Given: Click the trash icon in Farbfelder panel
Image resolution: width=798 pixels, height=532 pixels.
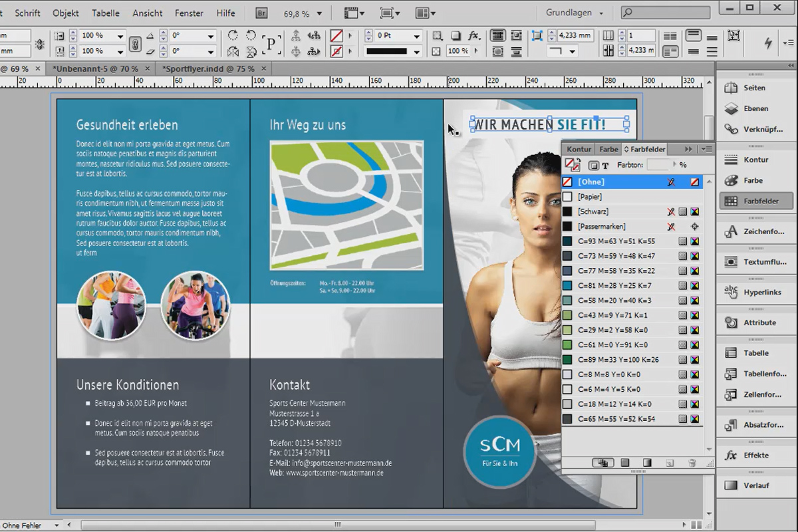Looking at the screenshot, I should click(x=692, y=463).
